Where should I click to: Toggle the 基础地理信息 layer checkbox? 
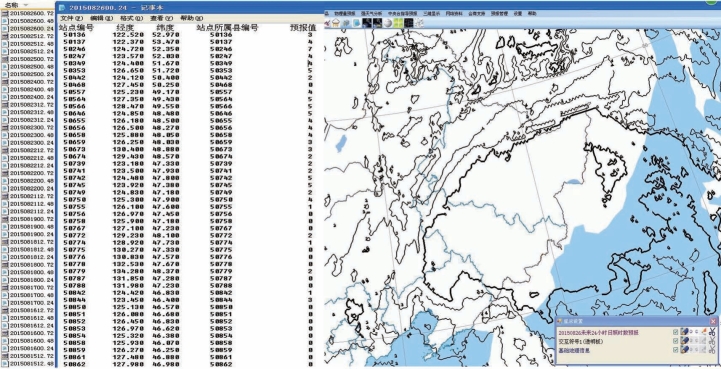click(675, 350)
